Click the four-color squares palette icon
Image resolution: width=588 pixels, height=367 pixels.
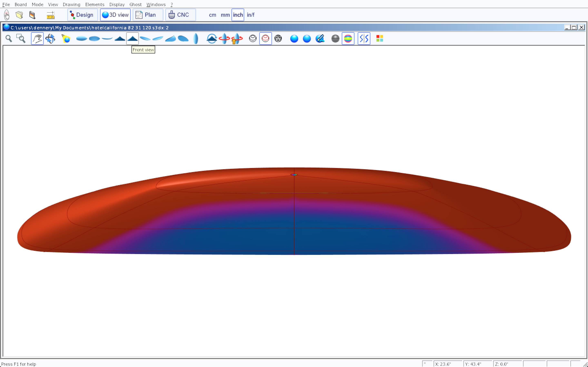point(380,39)
